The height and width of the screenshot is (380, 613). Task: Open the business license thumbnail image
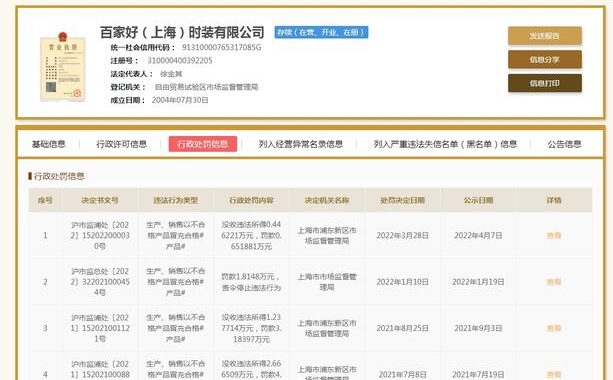(x=63, y=67)
